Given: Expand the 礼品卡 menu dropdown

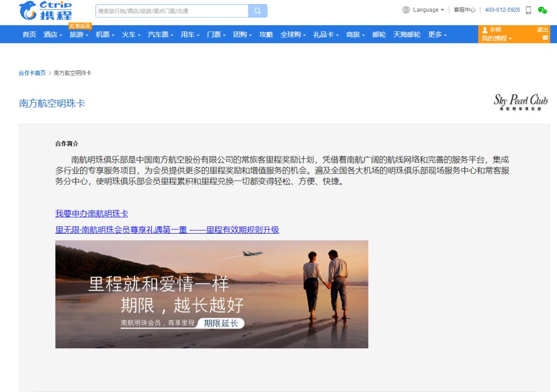Looking at the screenshot, I should coord(326,35).
